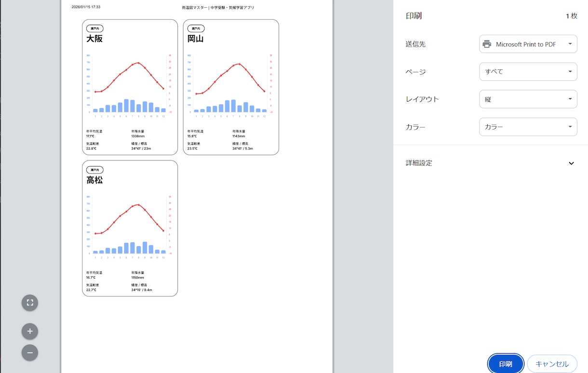
Task: Click the 岡山 climate graph
Action: tap(231, 86)
